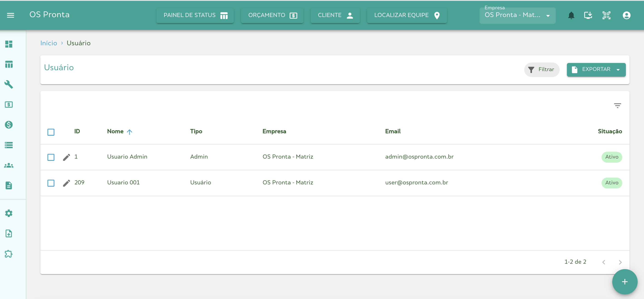Click the notifications bell icon
Image resolution: width=644 pixels, height=299 pixels.
coord(571,15)
